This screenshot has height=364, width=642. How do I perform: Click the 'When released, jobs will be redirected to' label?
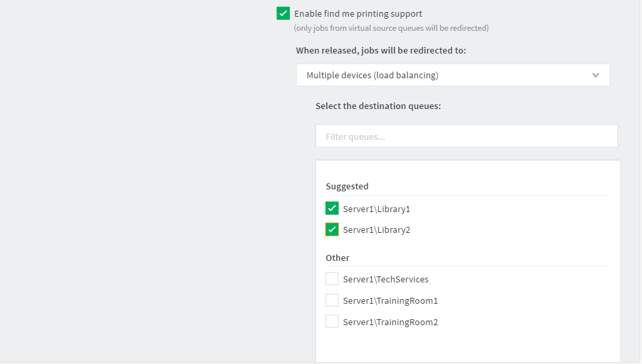click(x=381, y=51)
